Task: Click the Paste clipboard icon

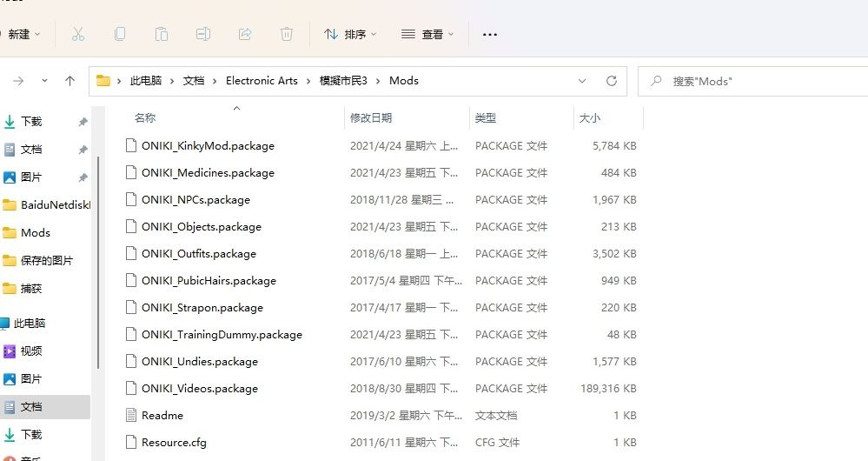Action: [161, 34]
